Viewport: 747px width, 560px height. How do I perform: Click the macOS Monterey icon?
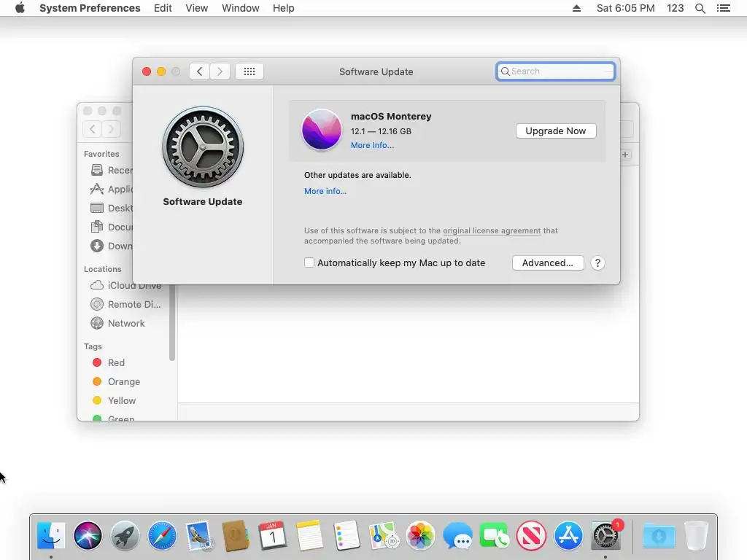pyautogui.click(x=322, y=130)
